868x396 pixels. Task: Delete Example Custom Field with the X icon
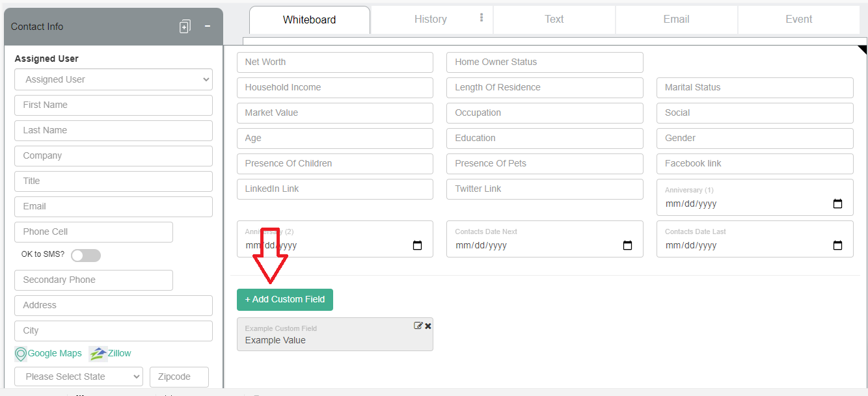(x=427, y=325)
